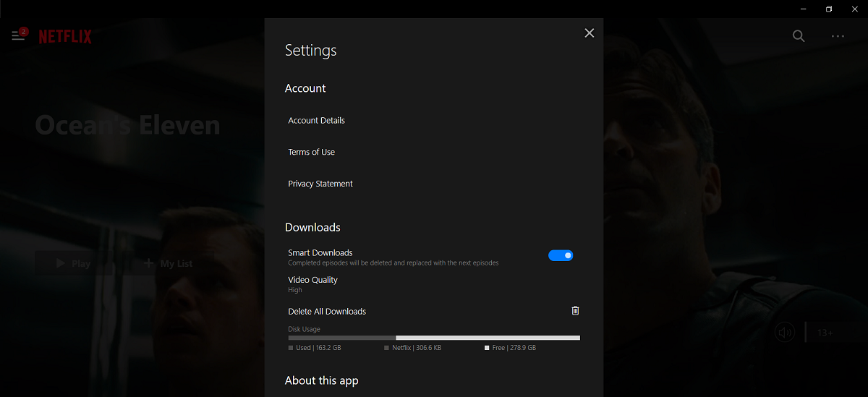Click the Used | 163.2 GB legend
Screen dimensions: 868x397
click(315, 348)
